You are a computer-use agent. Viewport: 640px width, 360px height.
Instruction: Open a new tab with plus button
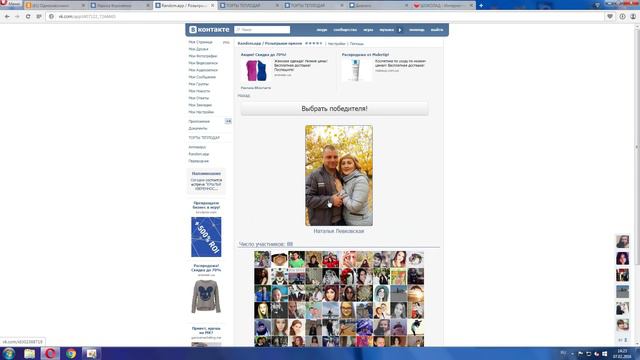click(x=481, y=6)
